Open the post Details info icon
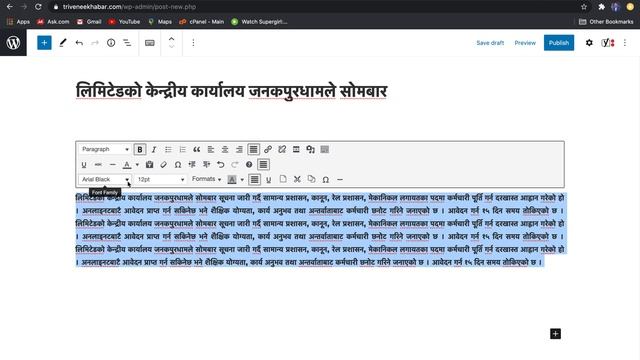 [x=111, y=42]
